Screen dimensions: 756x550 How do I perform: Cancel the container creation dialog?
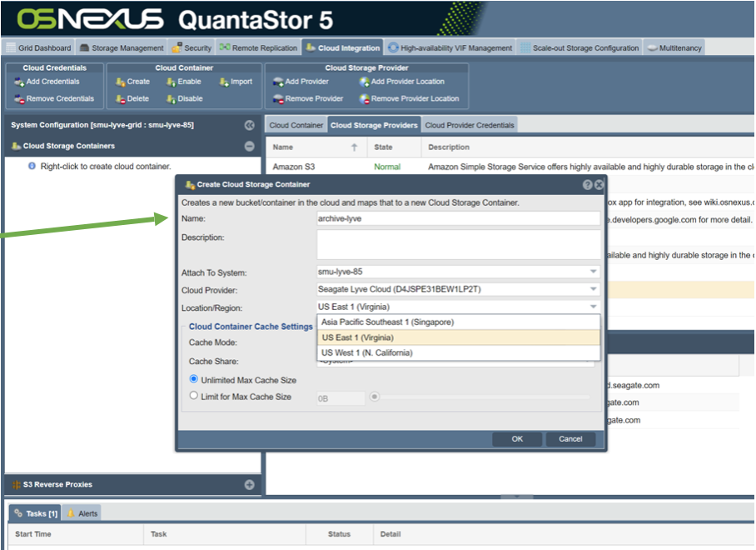(x=570, y=439)
